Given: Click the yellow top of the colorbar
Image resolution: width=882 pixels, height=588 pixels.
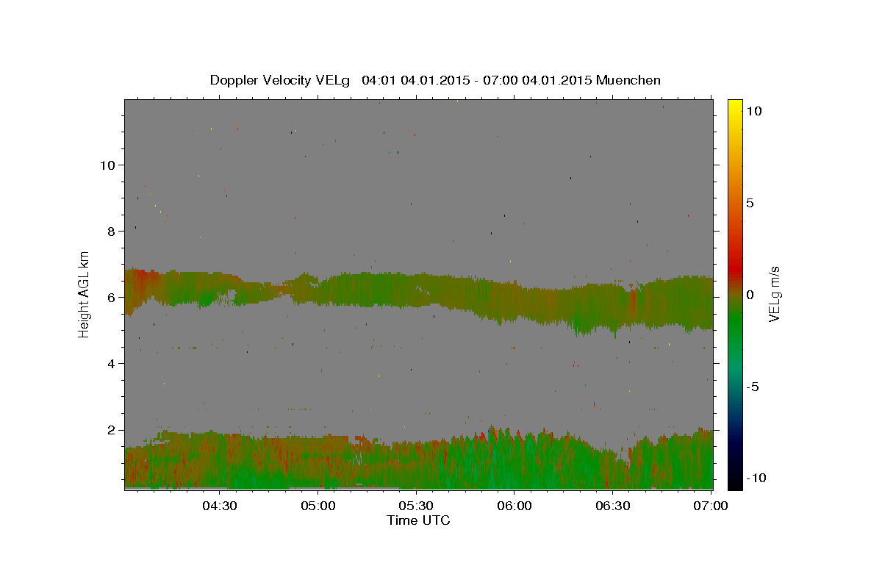Looking at the screenshot, I should 735,107.
